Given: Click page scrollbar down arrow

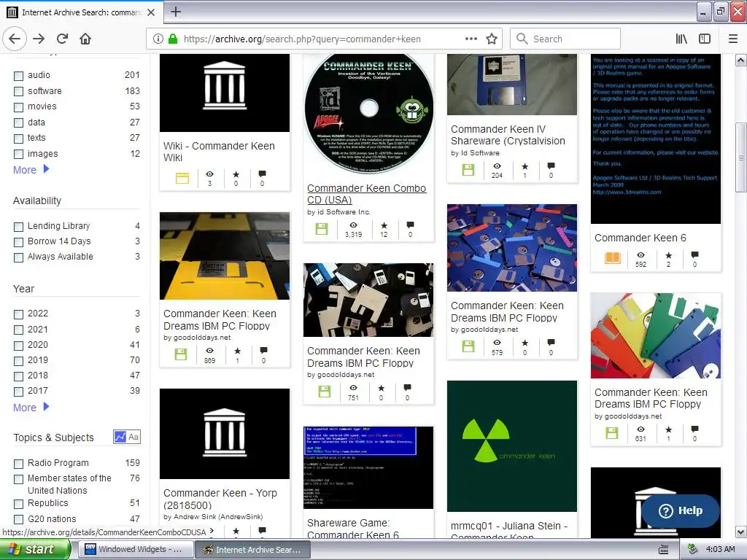Looking at the screenshot, I should [x=740, y=532].
